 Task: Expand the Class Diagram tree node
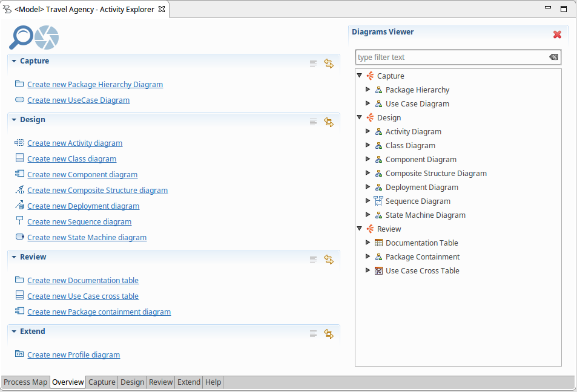(x=368, y=145)
